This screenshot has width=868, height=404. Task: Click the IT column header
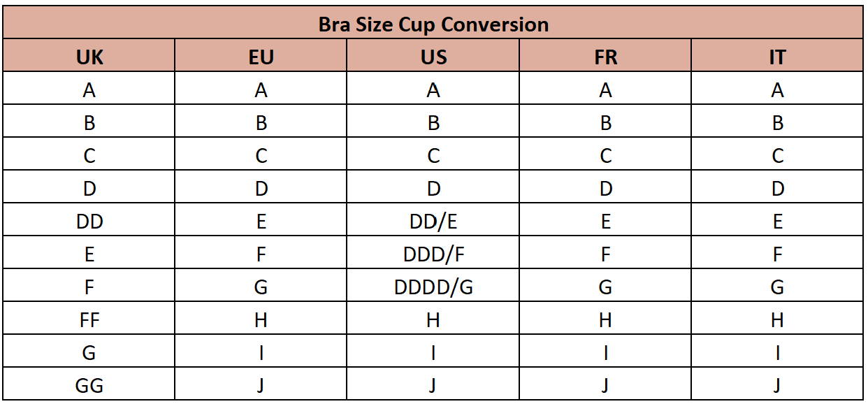pyautogui.click(x=777, y=57)
